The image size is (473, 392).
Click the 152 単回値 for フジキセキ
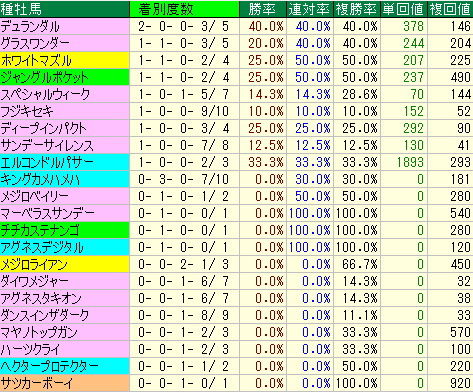[x=414, y=111]
